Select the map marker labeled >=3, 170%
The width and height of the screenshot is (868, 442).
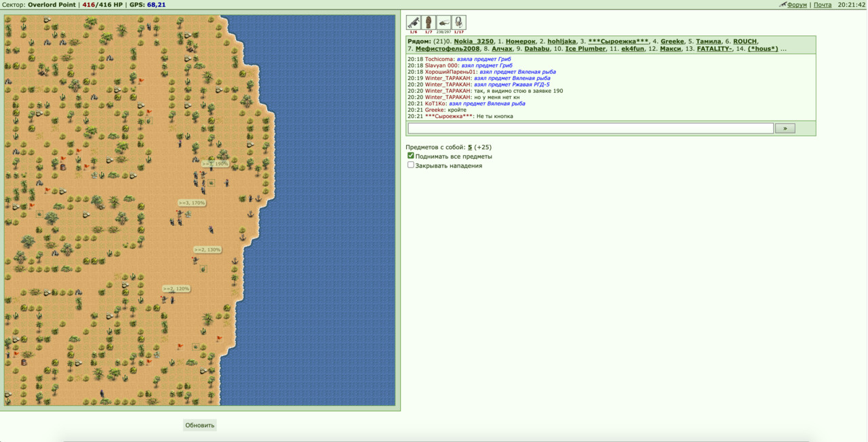click(192, 203)
